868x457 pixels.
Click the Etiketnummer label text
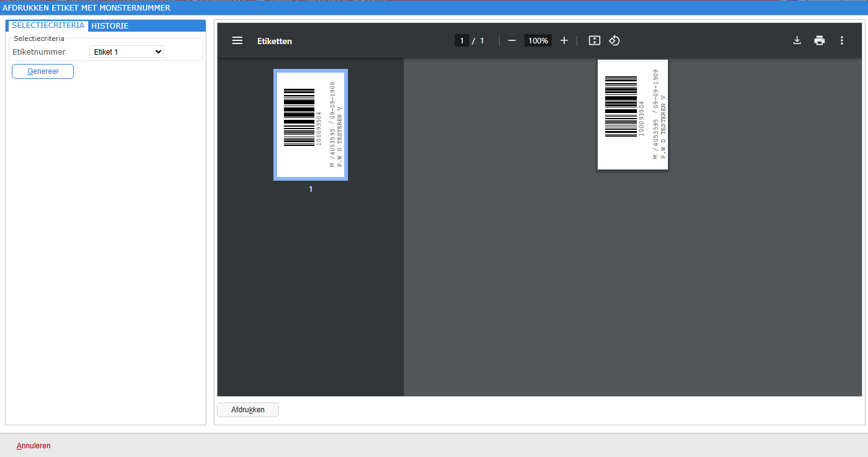(x=39, y=52)
